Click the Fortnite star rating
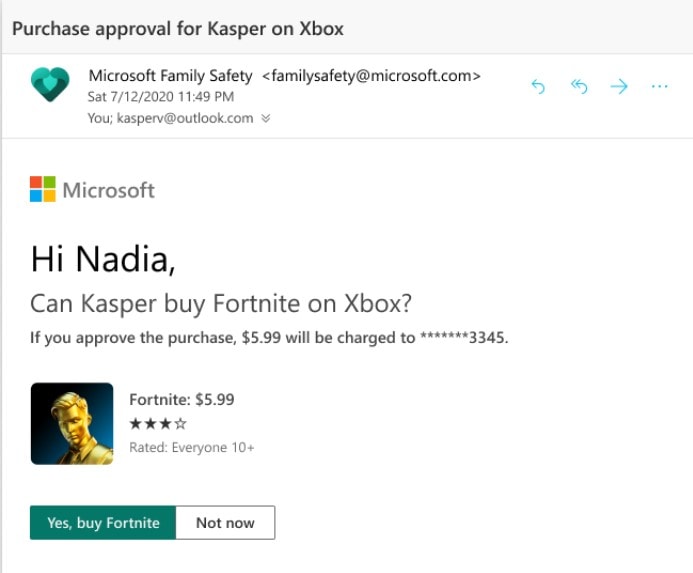 (x=158, y=424)
